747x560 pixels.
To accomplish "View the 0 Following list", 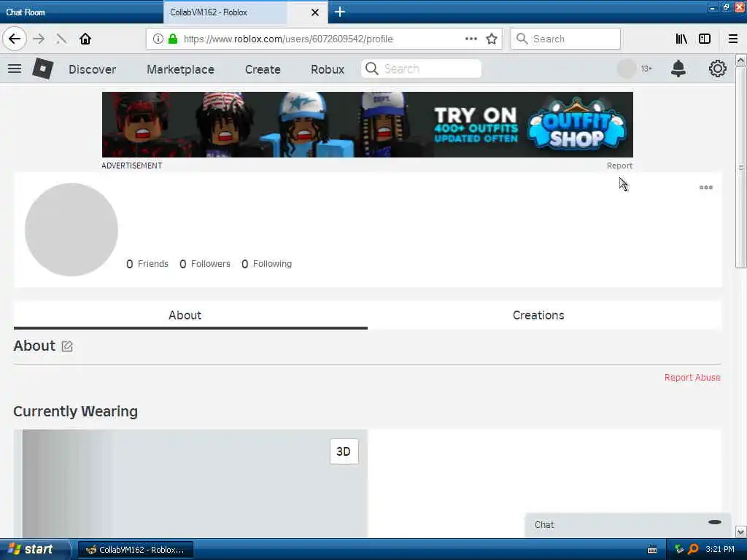I will click(267, 264).
